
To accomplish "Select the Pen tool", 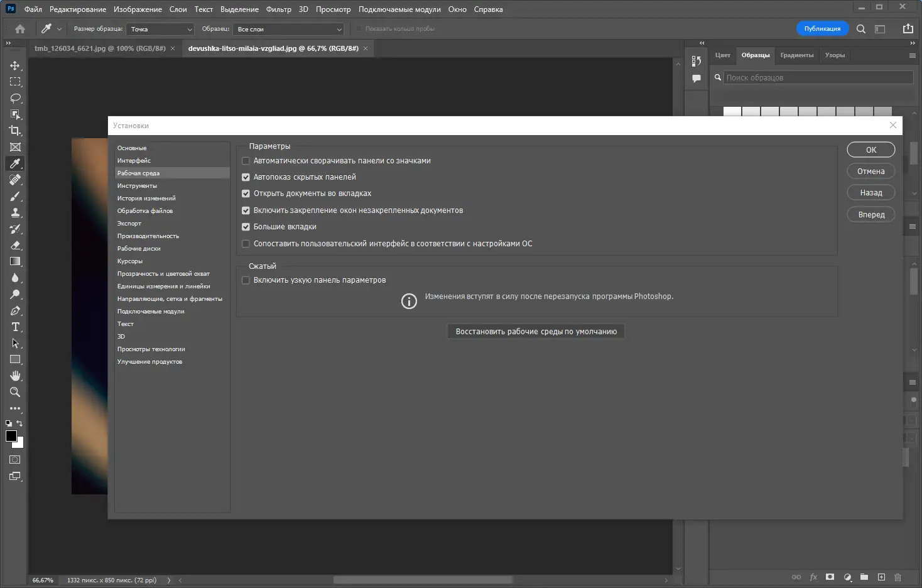I will 15,310.
